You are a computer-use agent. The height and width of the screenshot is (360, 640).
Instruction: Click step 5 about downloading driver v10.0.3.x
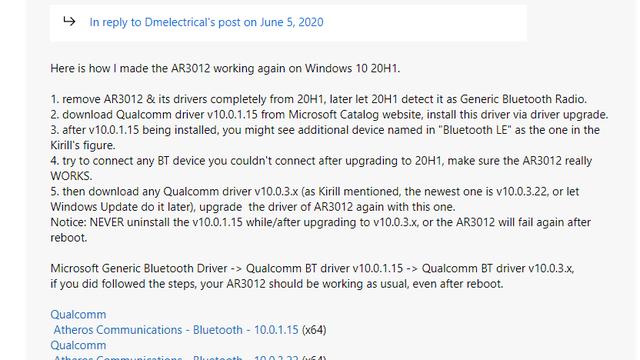click(315, 199)
